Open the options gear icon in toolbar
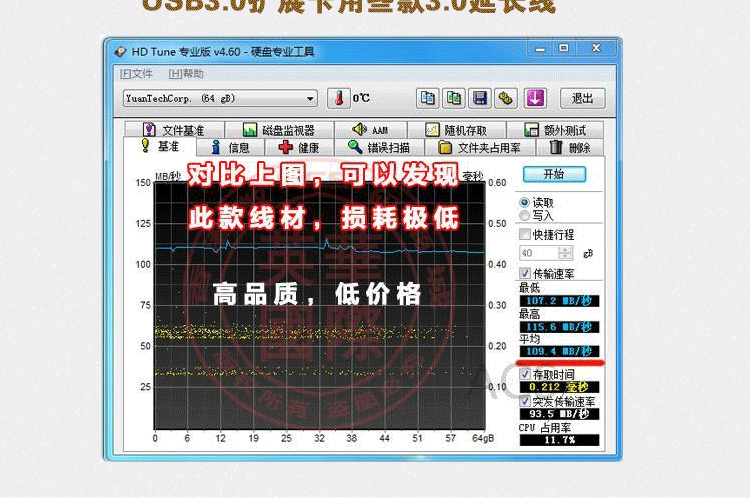 506,98
